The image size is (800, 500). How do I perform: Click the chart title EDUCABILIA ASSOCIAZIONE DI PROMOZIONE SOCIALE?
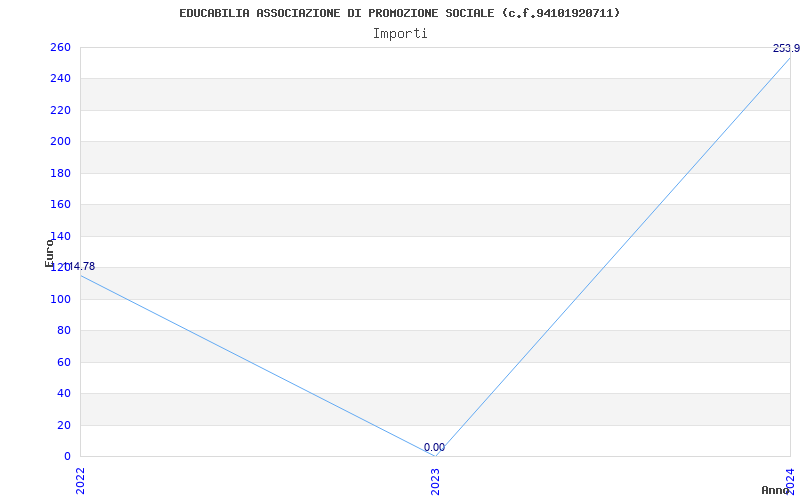click(x=399, y=13)
